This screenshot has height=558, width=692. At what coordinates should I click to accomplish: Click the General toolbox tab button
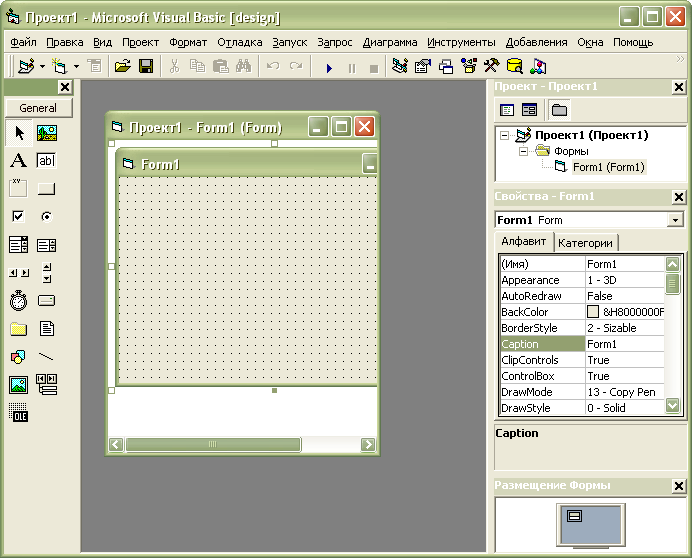tap(39, 108)
